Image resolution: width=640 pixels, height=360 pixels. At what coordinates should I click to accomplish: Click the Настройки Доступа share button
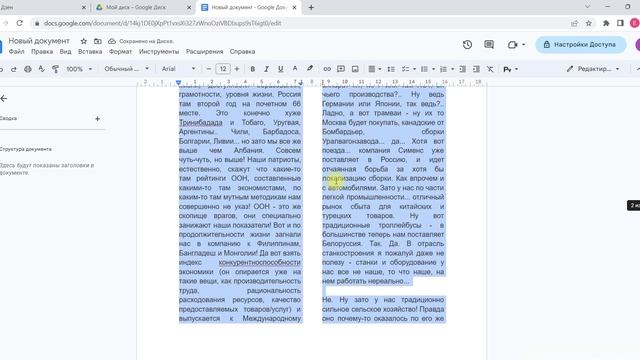[x=581, y=44]
